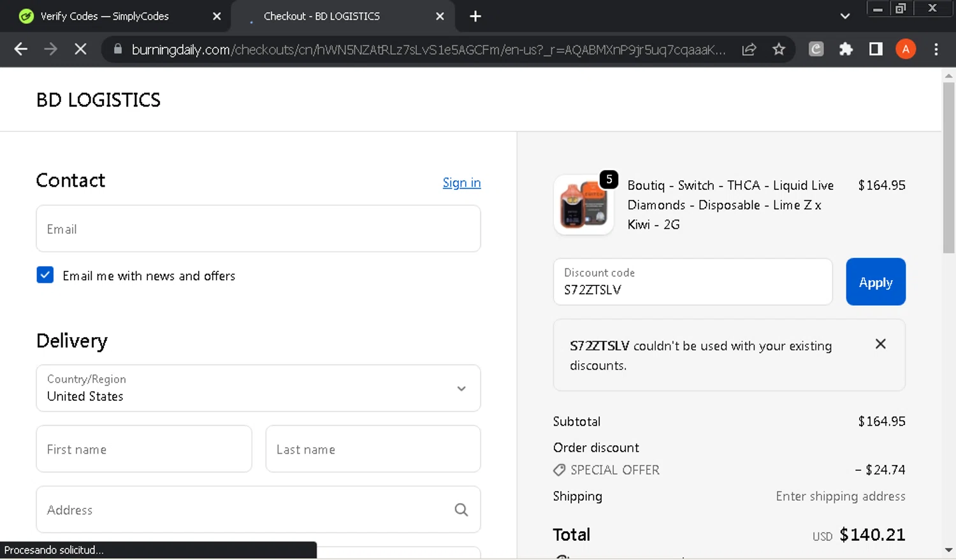Click the BD LOGISTICS store title
Screen dimensions: 956x560
(x=98, y=100)
